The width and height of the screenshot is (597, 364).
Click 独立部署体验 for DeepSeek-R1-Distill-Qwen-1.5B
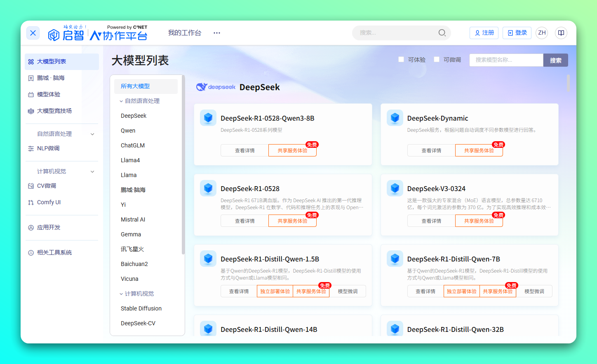click(275, 291)
